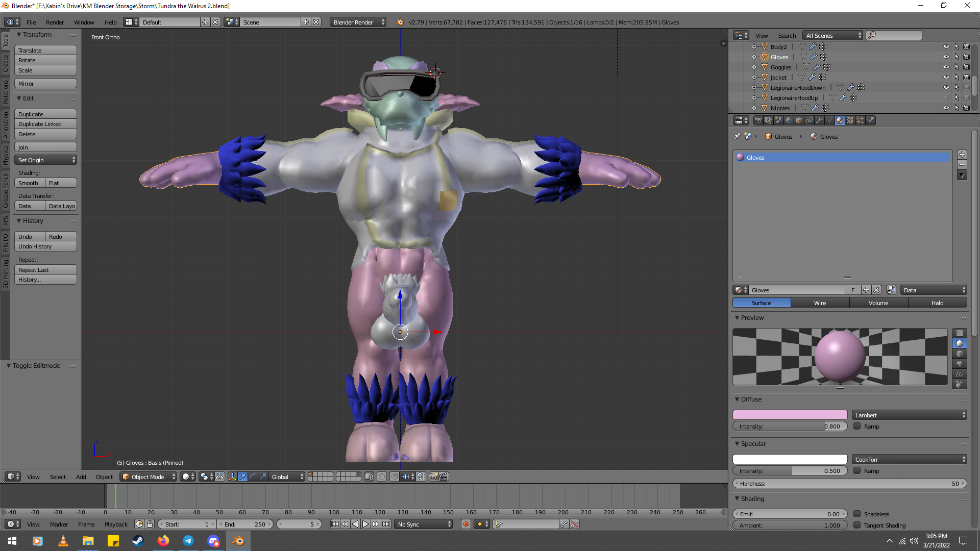Toggle visibility eye for Goggles object
This screenshot has height=551, width=980.
946,67
